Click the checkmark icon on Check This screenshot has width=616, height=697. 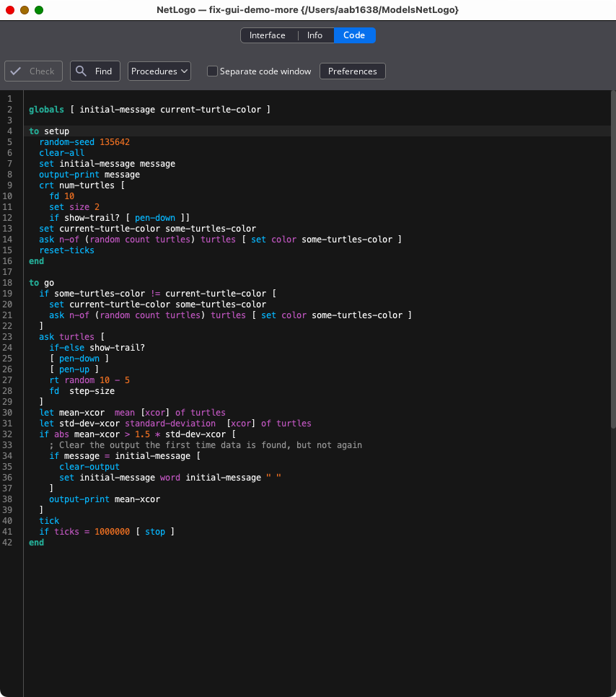tap(16, 71)
